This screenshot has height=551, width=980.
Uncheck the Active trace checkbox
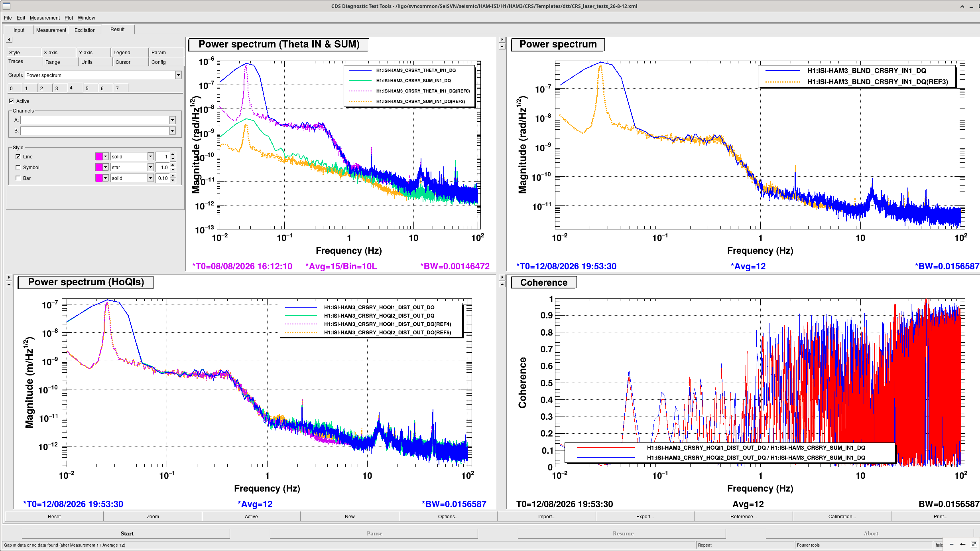pyautogui.click(x=11, y=101)
